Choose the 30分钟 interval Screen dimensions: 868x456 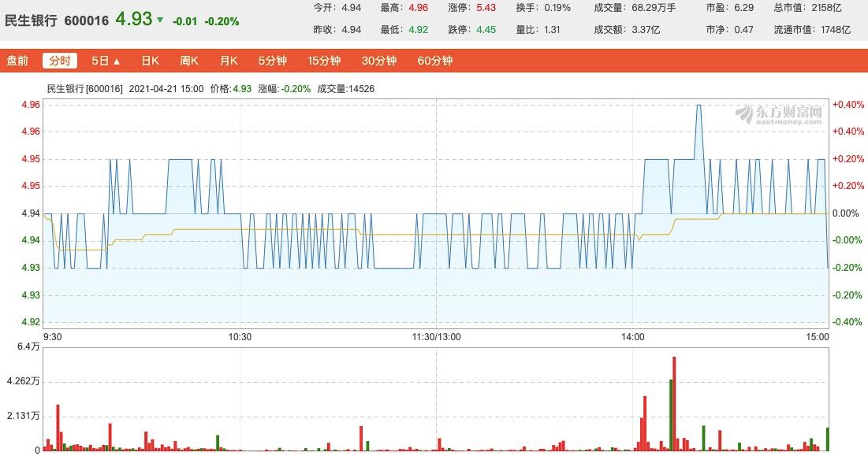coord(378,61)
